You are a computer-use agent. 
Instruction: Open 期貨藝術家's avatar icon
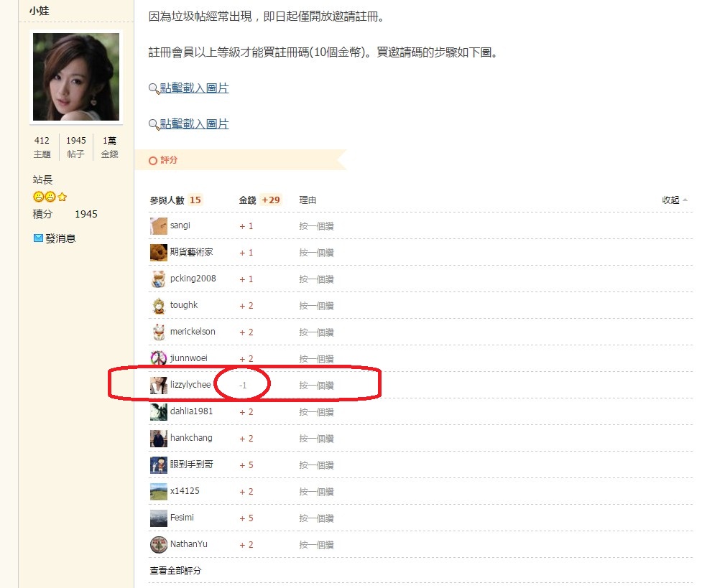pyautogui.click(x=159, y=253)
